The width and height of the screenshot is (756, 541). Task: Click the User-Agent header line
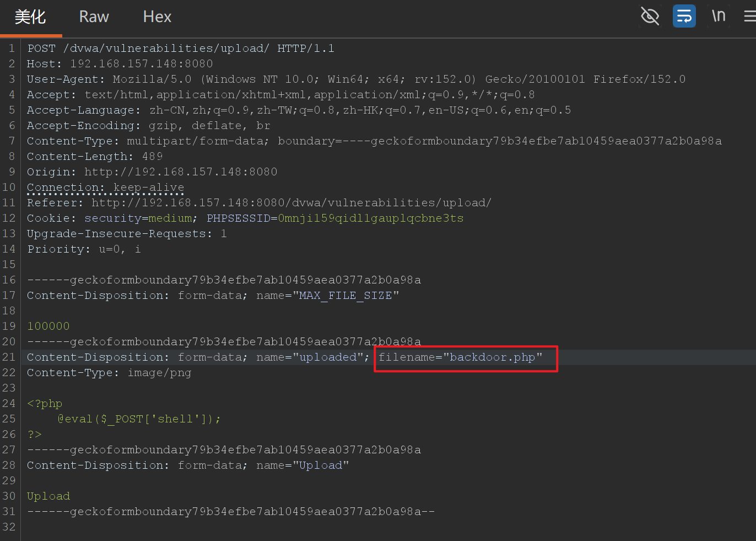356,79
